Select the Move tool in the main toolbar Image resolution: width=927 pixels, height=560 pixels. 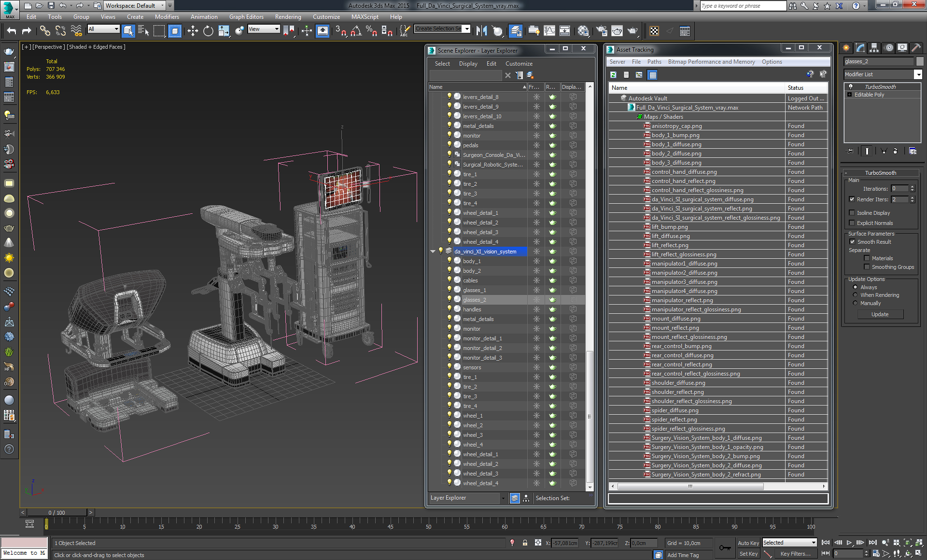click(193, 31)
